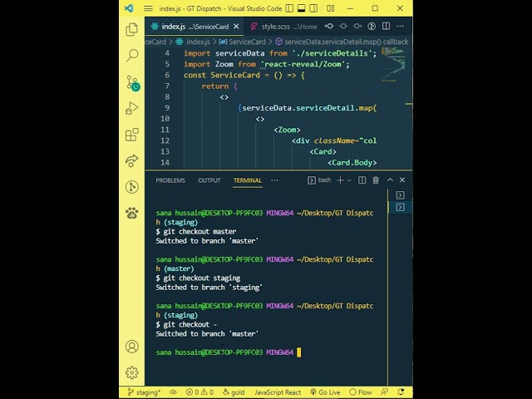Open errors and warnings count in status bar
Image resolution: width=532 pixels, height=399 pixels.
click(x=199, y=392)
